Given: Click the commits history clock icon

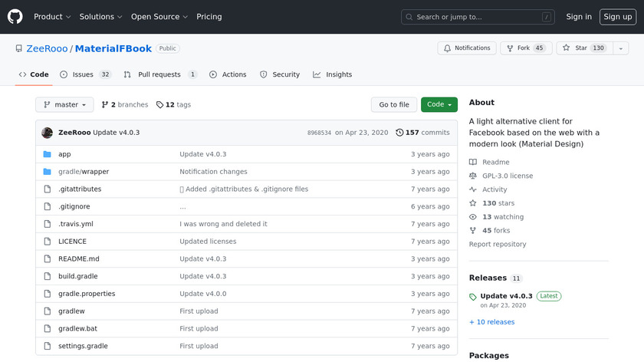Looking at the screenshot, I should click(399, 133).
